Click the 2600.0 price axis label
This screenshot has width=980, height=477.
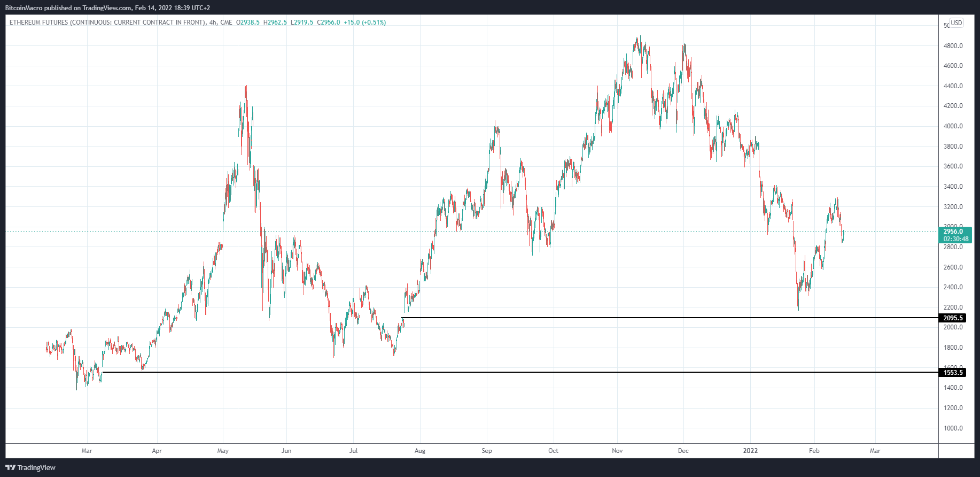tap(953, 267)
